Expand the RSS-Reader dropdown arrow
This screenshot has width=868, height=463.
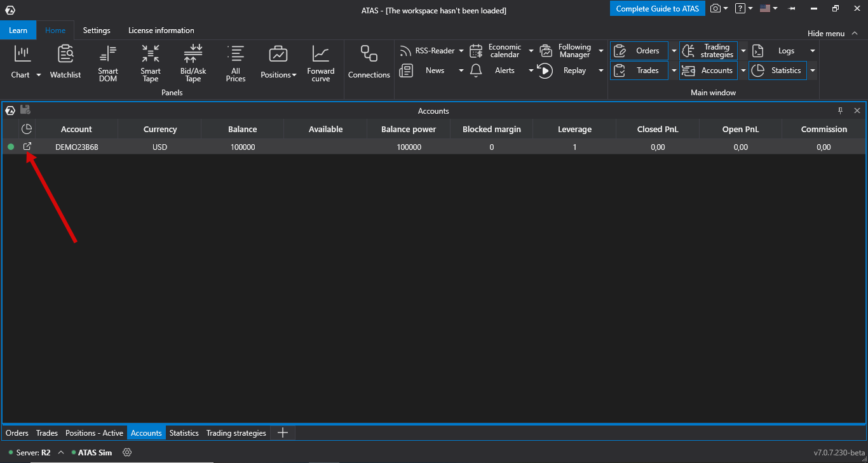coord(461,51)
